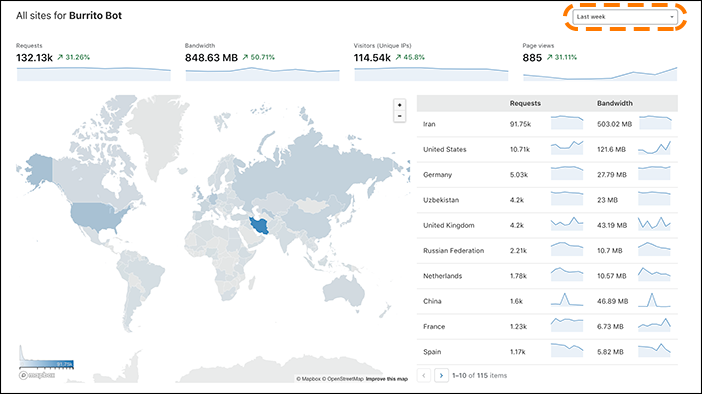Click Iran's 91.75k requests value
This screenshot has height=394, width=702.
520,124
